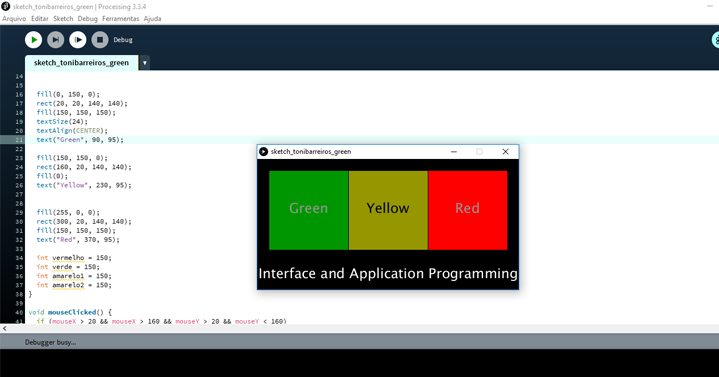Click the fill(0, 150, 0); line
This screenshot has width=719, height=377.
tap(68, 94)
